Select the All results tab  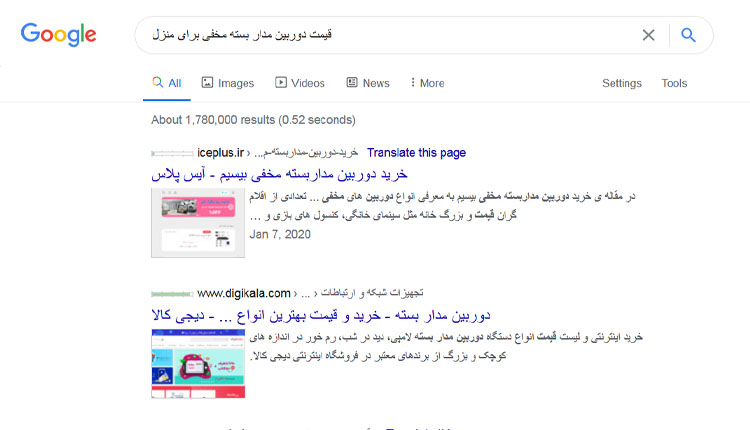(x=167, y=83)
